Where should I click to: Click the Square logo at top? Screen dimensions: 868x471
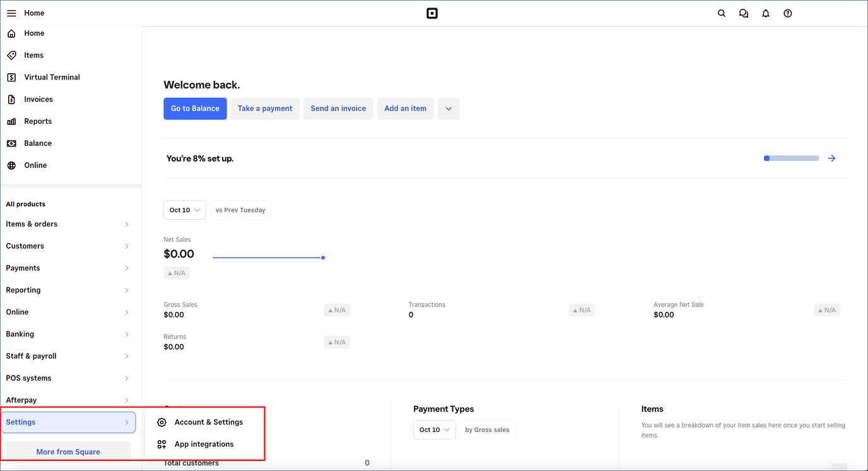click(x=432, y=13)
